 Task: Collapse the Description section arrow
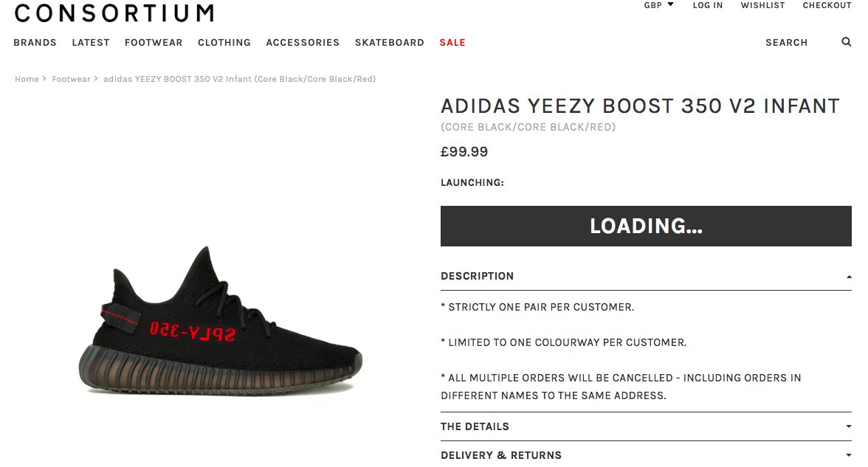(x=849, y=277)
